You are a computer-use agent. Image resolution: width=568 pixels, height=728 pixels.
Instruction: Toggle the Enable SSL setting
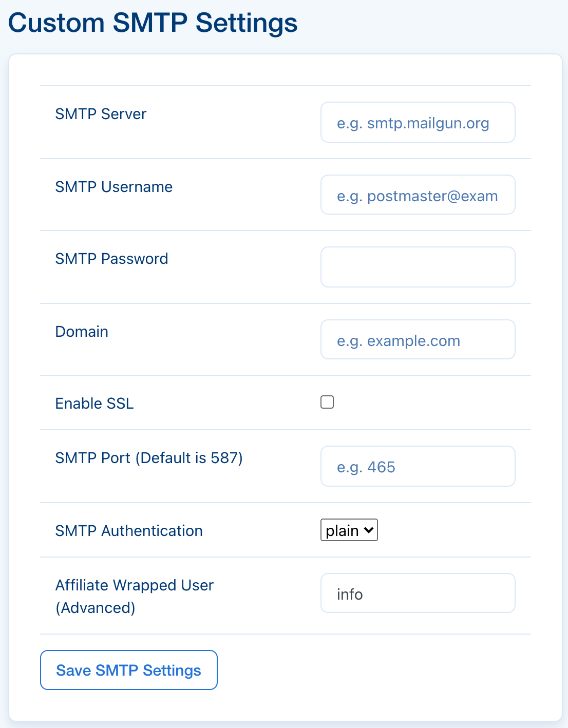[327, 402]
